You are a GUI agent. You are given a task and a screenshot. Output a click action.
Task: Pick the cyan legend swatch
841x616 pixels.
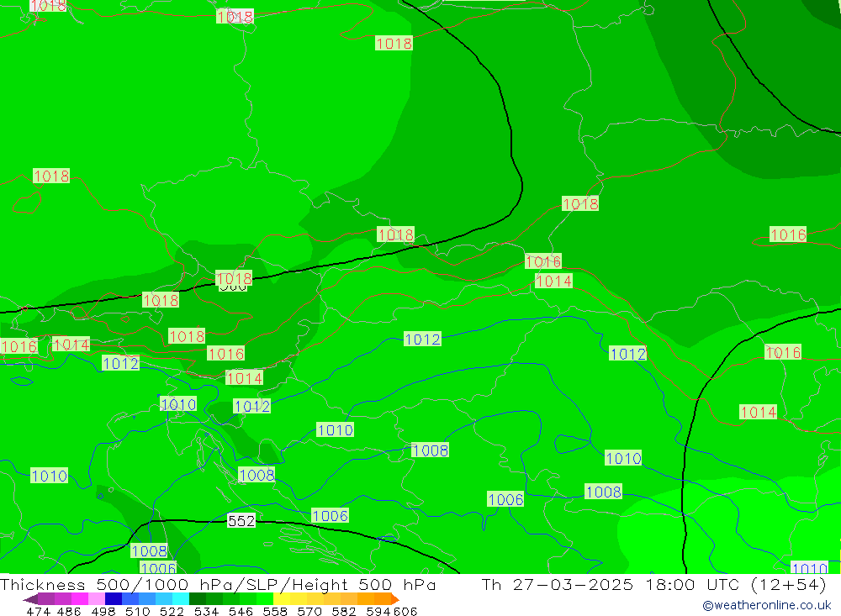179,599
